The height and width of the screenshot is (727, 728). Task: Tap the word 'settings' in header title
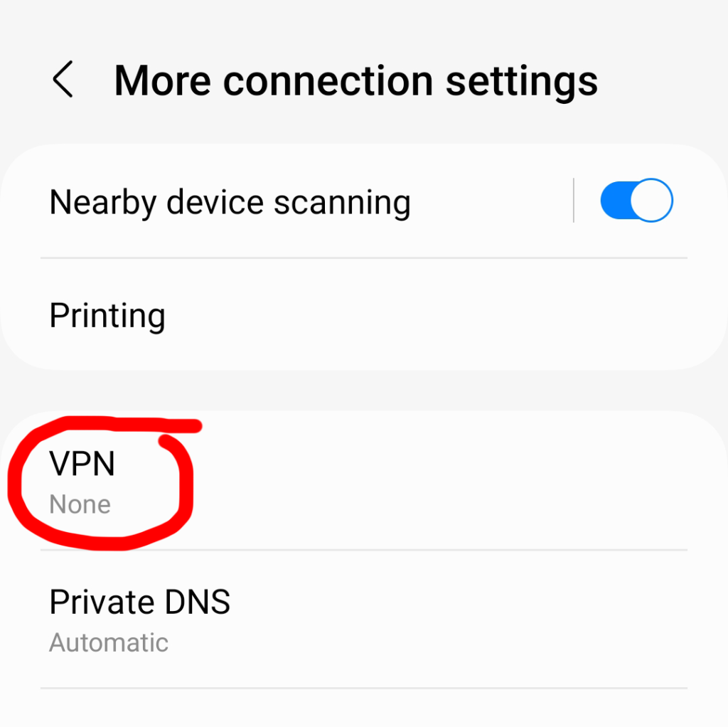521,83
